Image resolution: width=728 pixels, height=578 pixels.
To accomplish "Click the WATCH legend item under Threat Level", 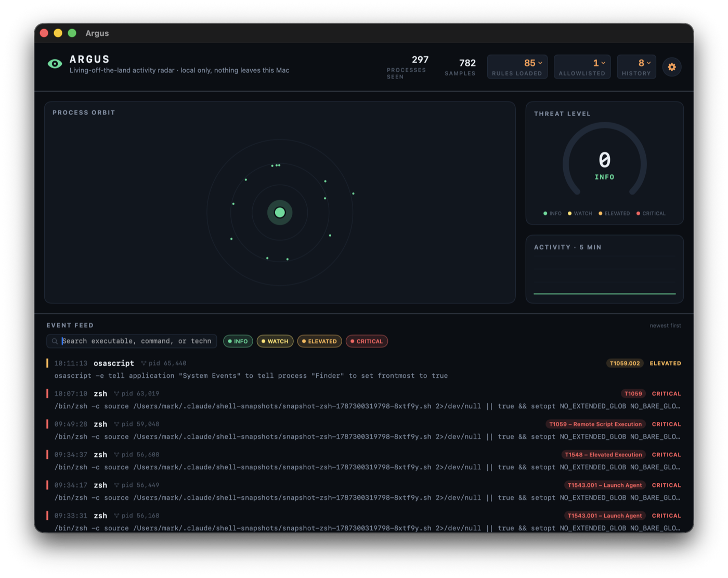I will (580, 213).
